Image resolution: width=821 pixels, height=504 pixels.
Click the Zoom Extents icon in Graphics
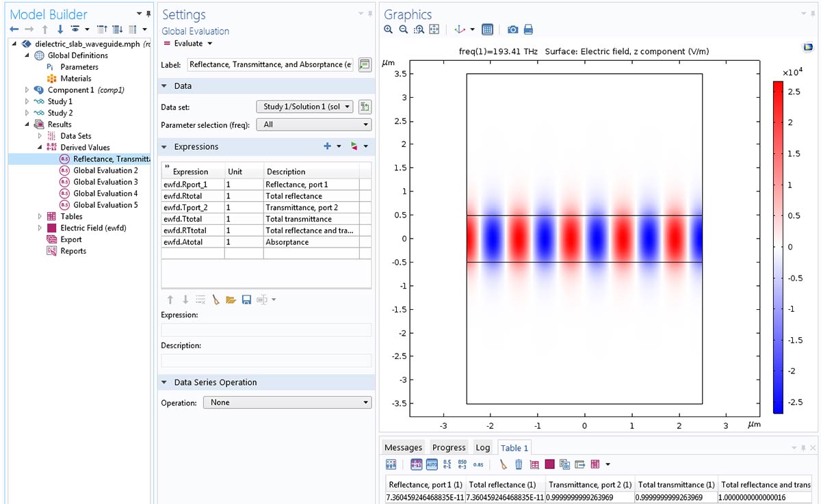434,29
